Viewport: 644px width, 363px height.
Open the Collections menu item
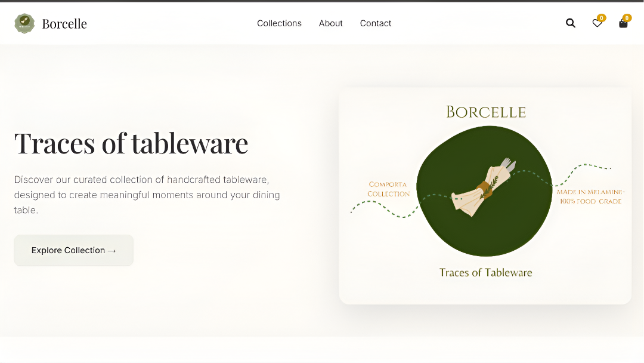pyautogui.click(x=279, y=23)
